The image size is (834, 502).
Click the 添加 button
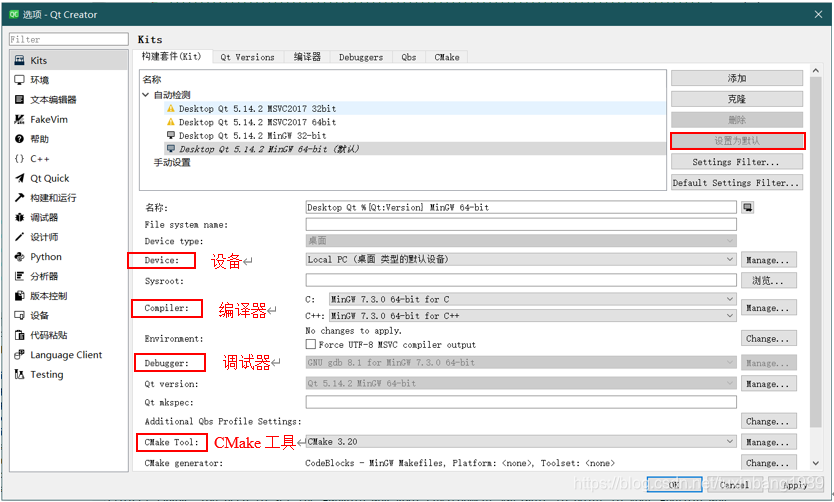coord(737,78)
